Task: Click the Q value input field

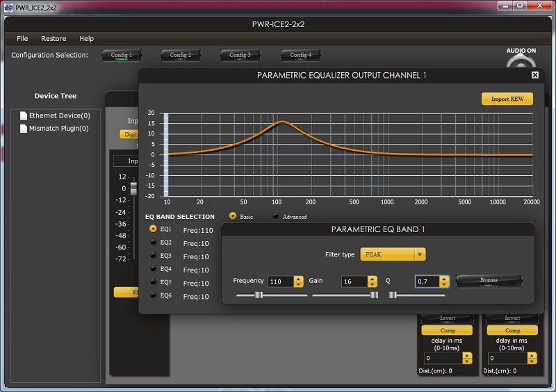Action: click(427, 281)
